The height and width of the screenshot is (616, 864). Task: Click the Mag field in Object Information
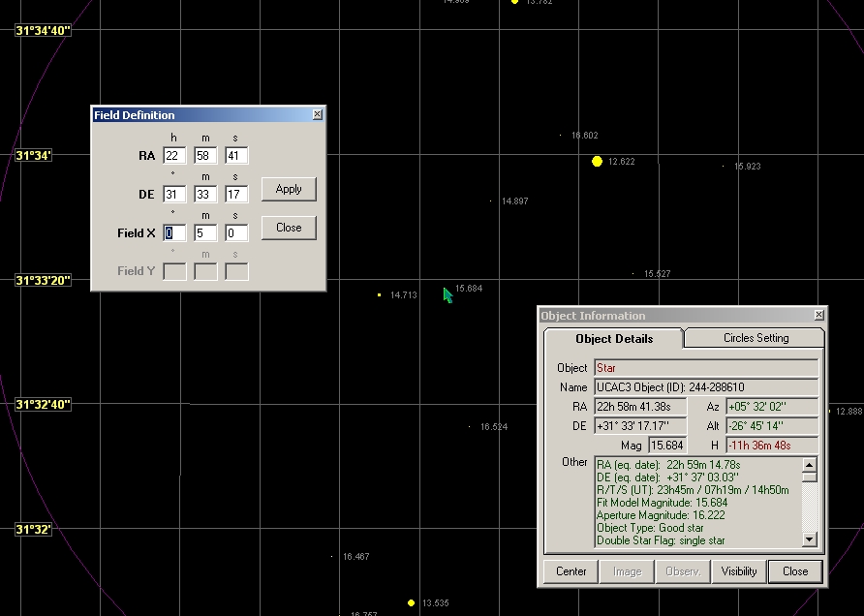point(667,446)
